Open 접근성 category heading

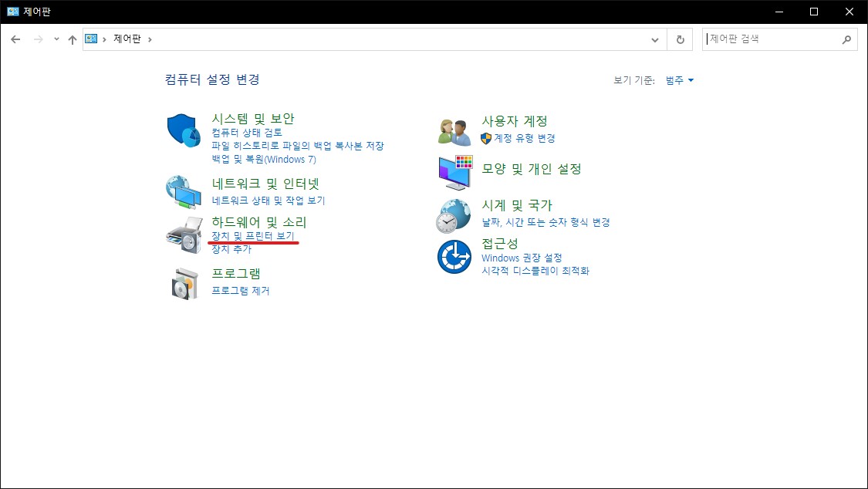click(x=500, y=244)
